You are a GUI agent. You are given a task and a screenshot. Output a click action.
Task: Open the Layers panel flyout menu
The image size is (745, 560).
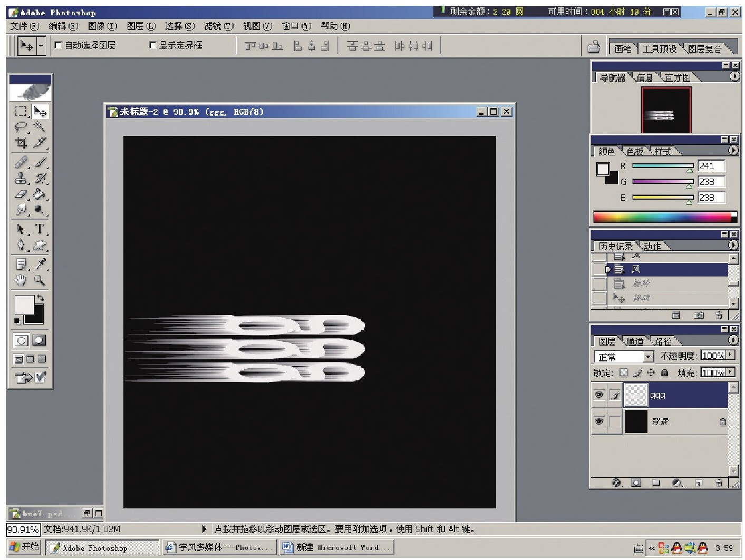click(x=733, y=340)
